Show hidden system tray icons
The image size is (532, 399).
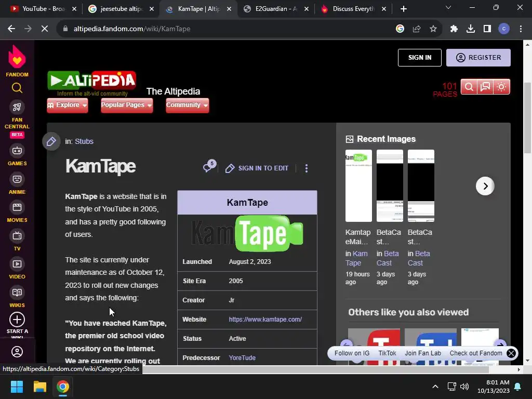(x=435, y=387)
